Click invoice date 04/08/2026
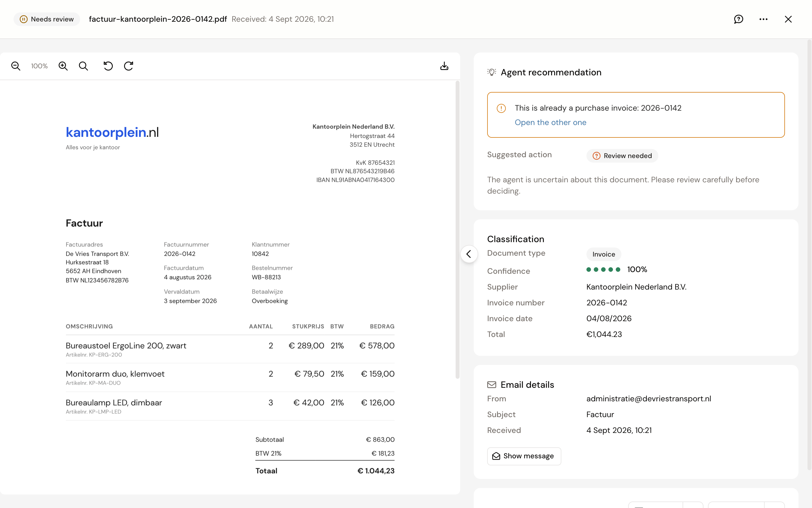The height and width of the screenshot is (508, 812). click(x=609, y=319)
